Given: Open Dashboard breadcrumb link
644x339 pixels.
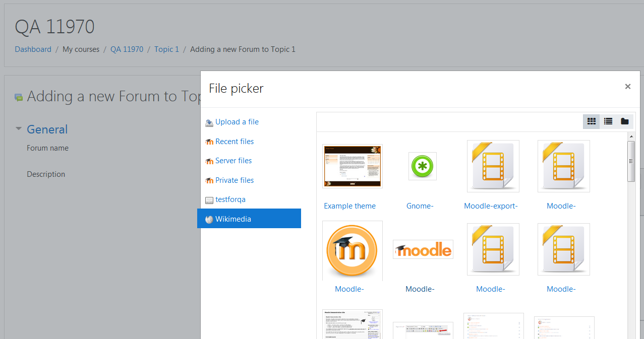Looking at the screenshot, I should coord(33,49).
